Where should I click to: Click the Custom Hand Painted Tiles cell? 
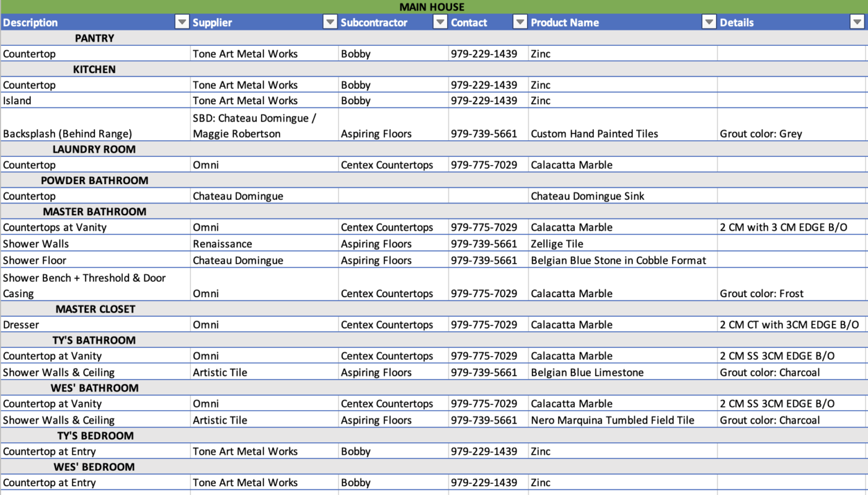pos(622,125)
